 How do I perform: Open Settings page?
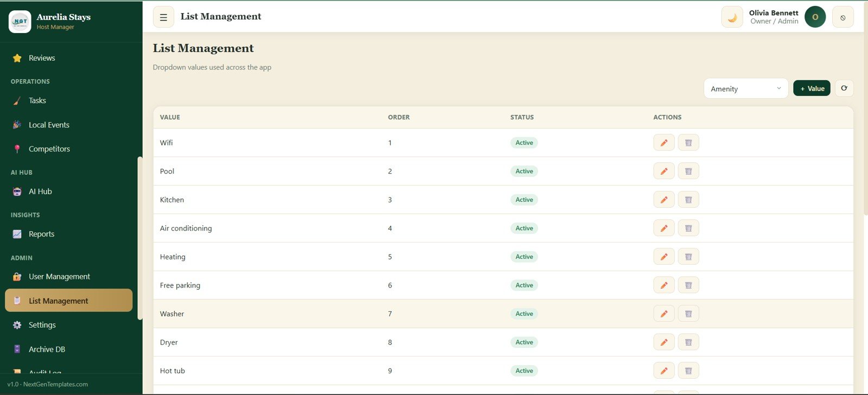tap(68, 325)
